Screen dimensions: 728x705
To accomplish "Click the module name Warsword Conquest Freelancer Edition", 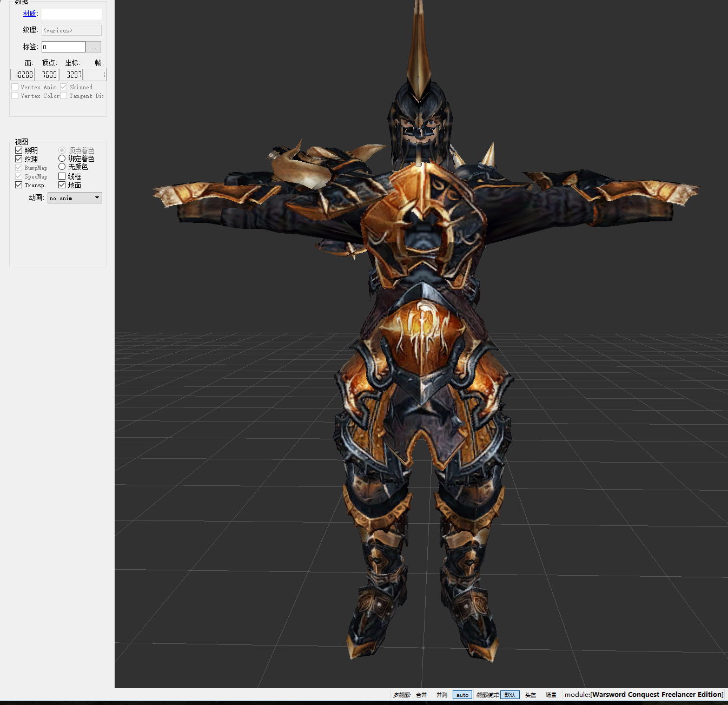I will [x=657, y=695].
